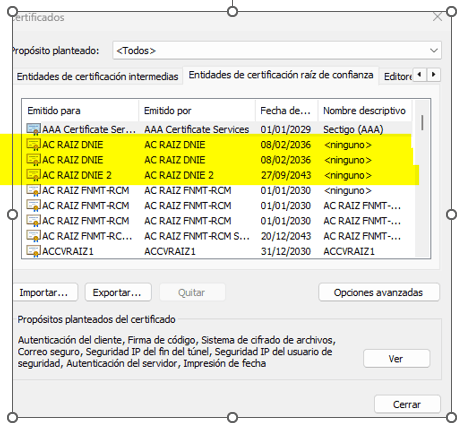Viewport: 461px width, 426px height.
Task: Click the certificate icon of AC RAIZ DNIE 2
Action: 33,175
